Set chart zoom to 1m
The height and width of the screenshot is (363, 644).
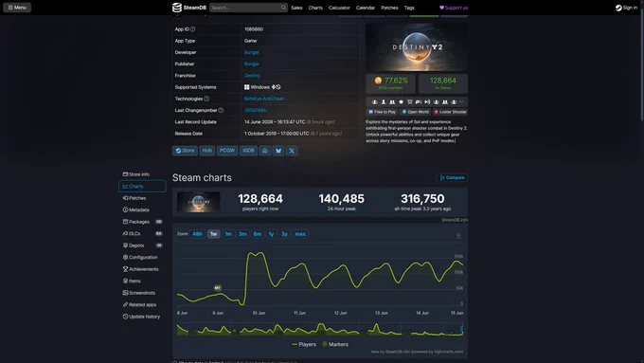[228, 234]
